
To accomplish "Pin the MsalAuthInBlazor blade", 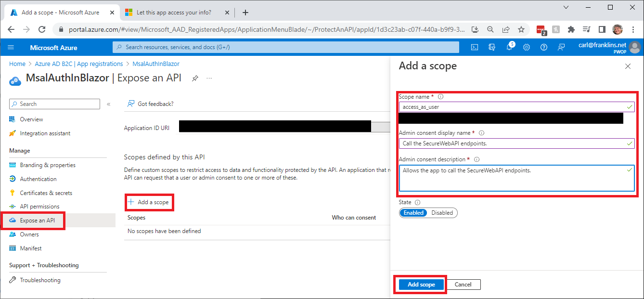I will pos(195,78).
